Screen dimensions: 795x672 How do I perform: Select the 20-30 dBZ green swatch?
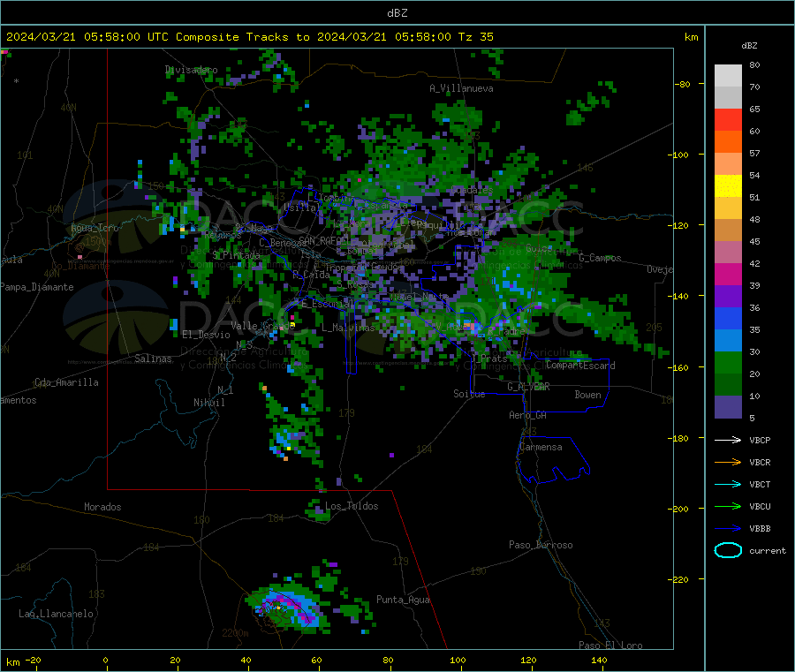click(x=728, y=362)
